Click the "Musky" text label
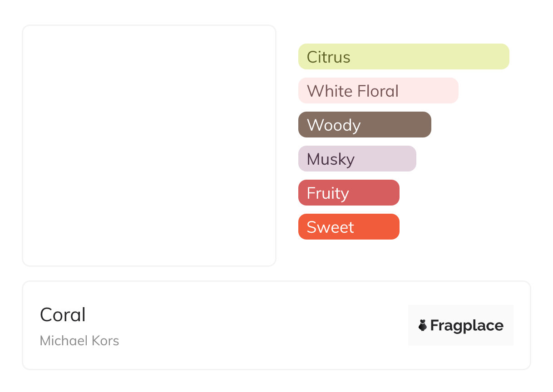Image resolution: width=553 pixels, height=392 pixels. pos(331,159)
